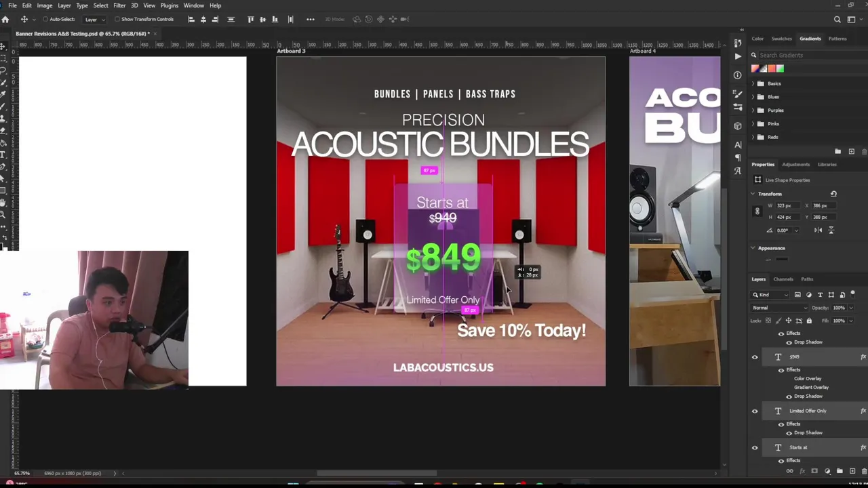The image size is (868, 488).
Task: Click create new layer icon in Layers panel
Action: coord(852,471)
